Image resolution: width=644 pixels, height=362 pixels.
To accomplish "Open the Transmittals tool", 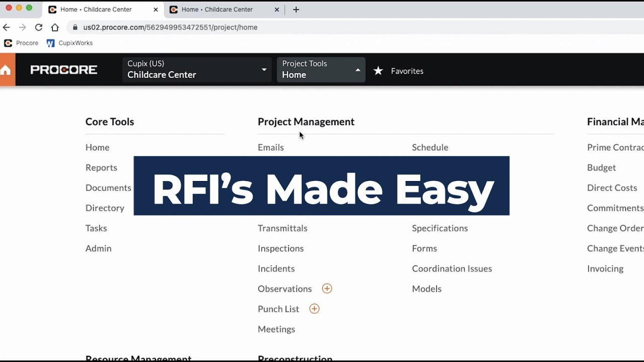I will [282, 228].
